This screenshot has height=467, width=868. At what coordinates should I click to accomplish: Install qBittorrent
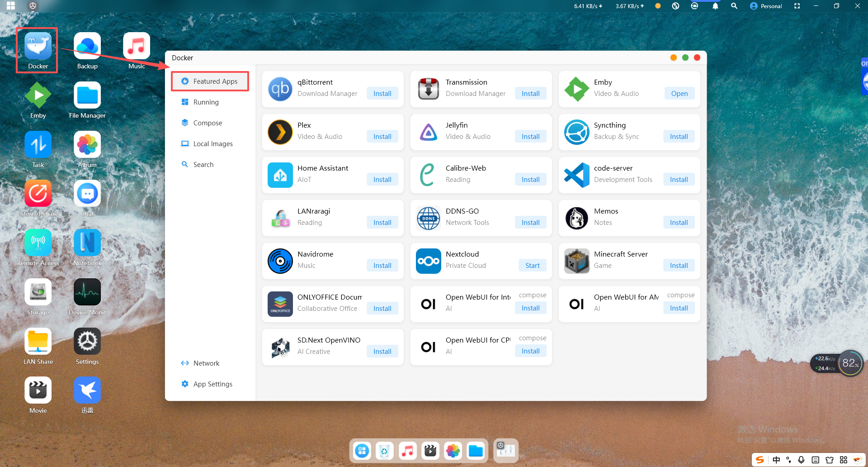(382, 94)
